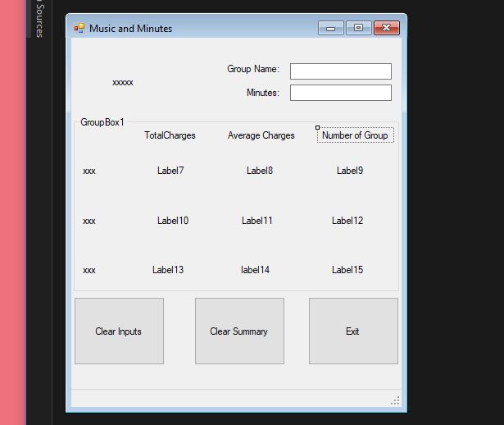Viewport: 504px width, 425px height.
Task: Click the Clear Summary button
Action: [x=239, y=331]
